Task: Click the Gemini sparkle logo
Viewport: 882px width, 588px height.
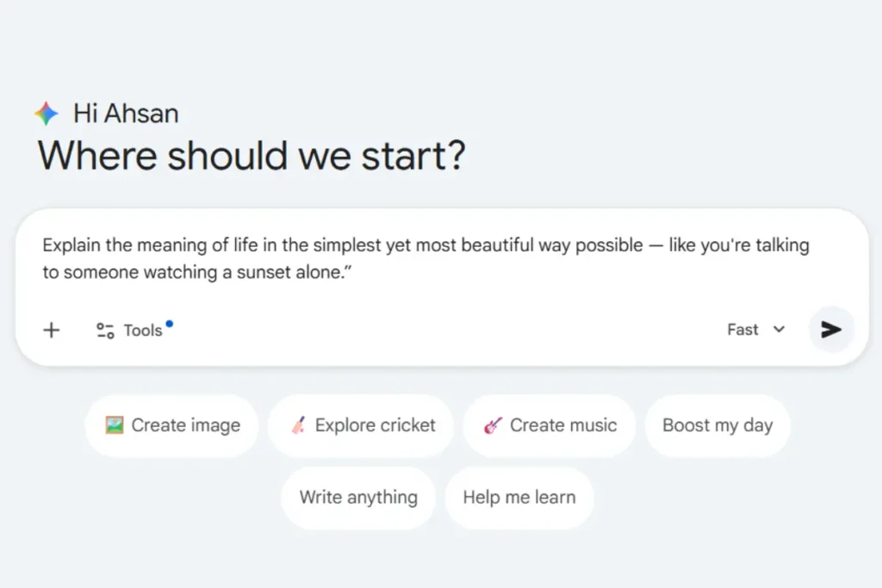Action: [47, 114]
